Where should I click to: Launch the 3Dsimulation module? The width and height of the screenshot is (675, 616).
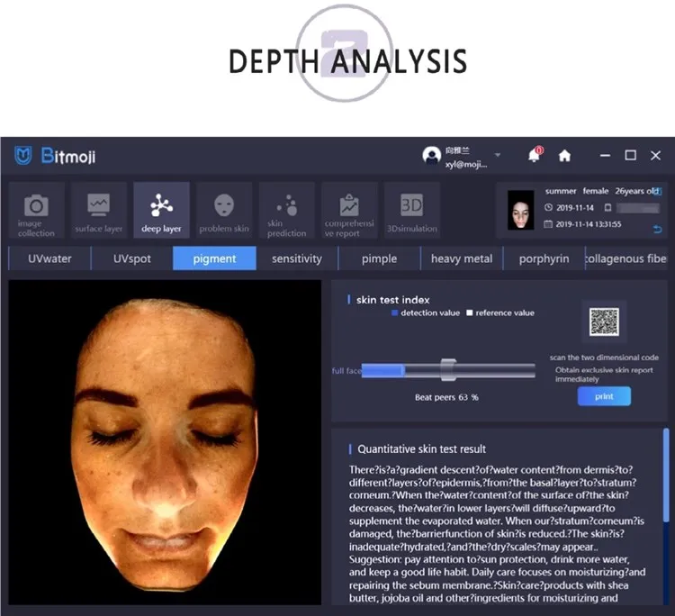412,210
